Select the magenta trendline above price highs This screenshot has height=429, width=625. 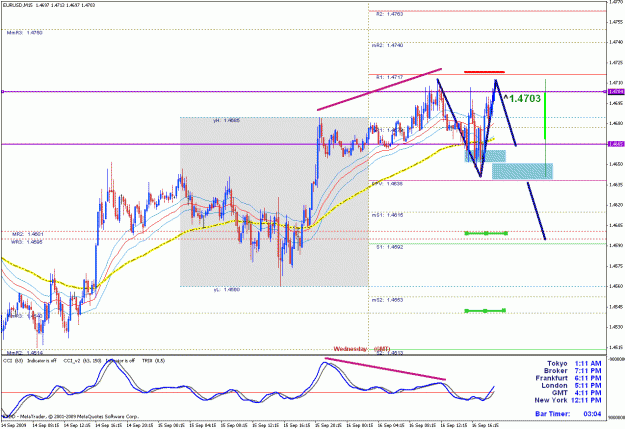coord(379,89)
